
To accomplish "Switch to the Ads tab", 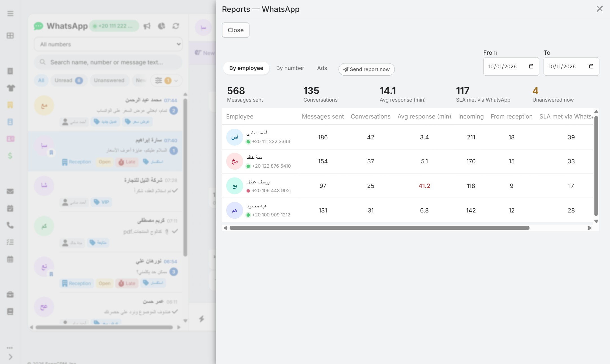I will (x=322, y=68).
